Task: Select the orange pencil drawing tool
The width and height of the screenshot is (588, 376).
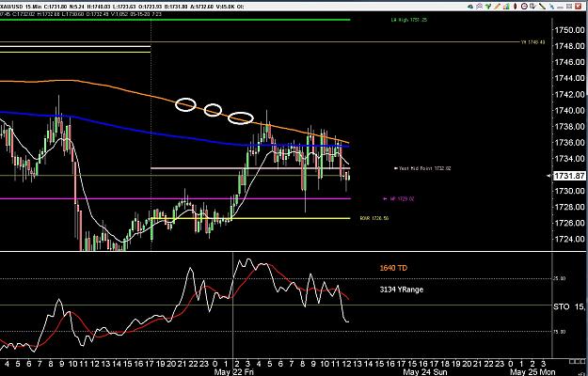Action: [498, 6]
